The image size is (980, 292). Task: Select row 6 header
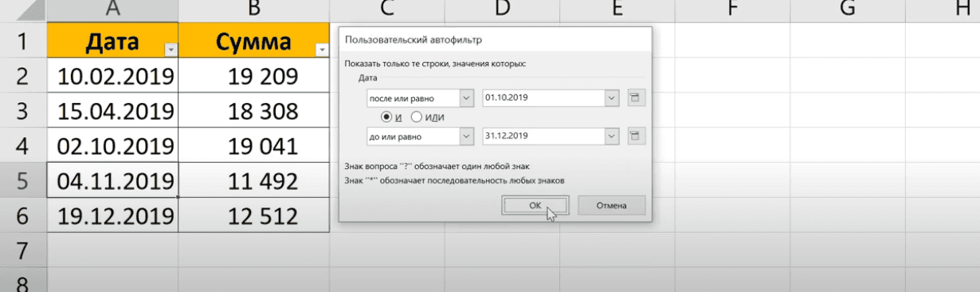[23, 215]
